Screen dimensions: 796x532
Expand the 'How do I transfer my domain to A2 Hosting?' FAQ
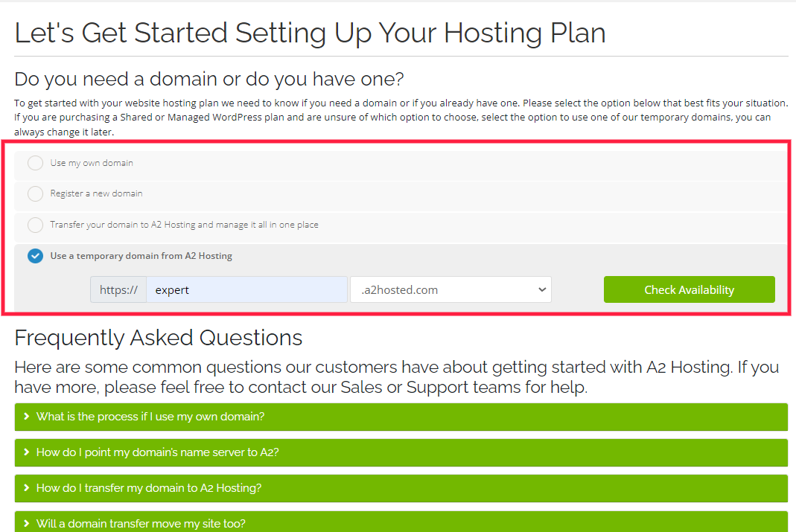pos(401,488)
